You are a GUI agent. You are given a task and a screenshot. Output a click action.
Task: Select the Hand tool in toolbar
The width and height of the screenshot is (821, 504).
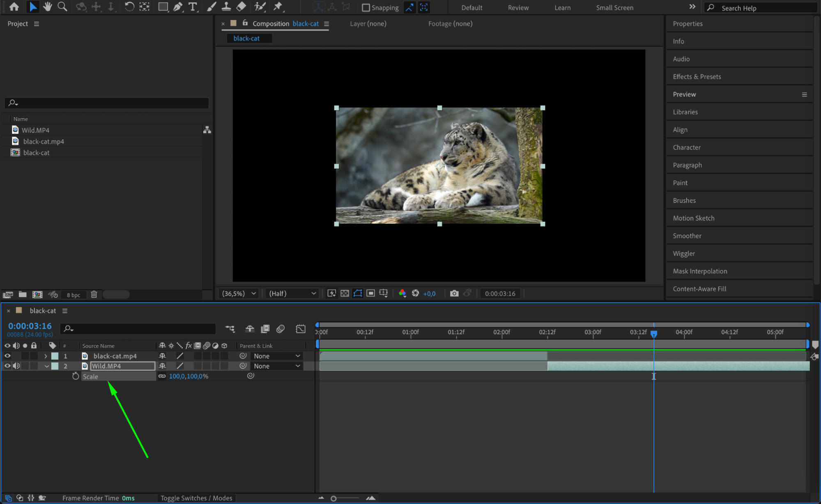point(48,7)
